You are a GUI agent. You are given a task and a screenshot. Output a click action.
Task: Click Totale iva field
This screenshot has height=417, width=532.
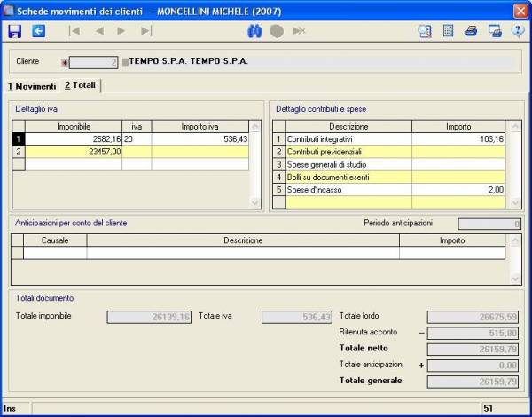tap(297, 317)
